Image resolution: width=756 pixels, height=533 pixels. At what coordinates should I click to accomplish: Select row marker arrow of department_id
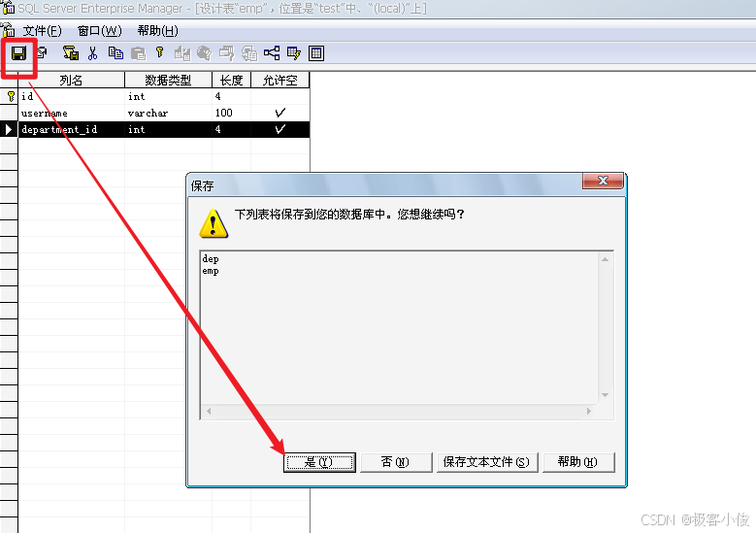pyautogui.click(x=8, y=129)
